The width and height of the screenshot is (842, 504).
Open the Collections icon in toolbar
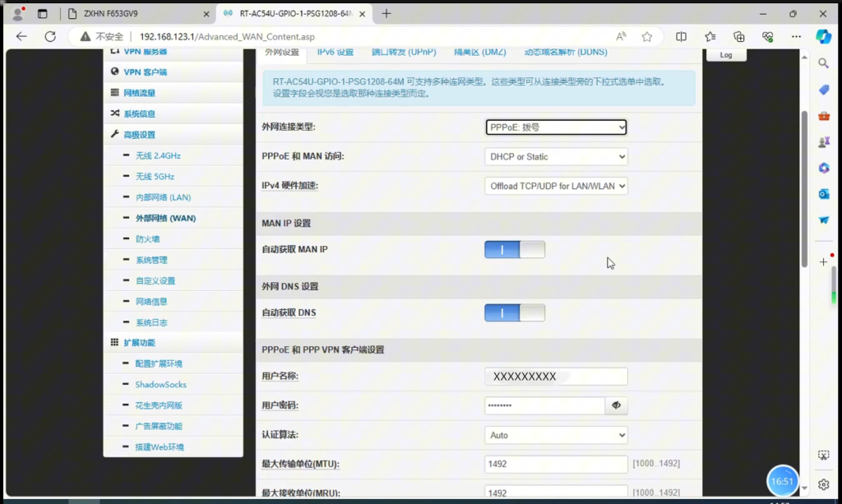click(x=738, y=37)
